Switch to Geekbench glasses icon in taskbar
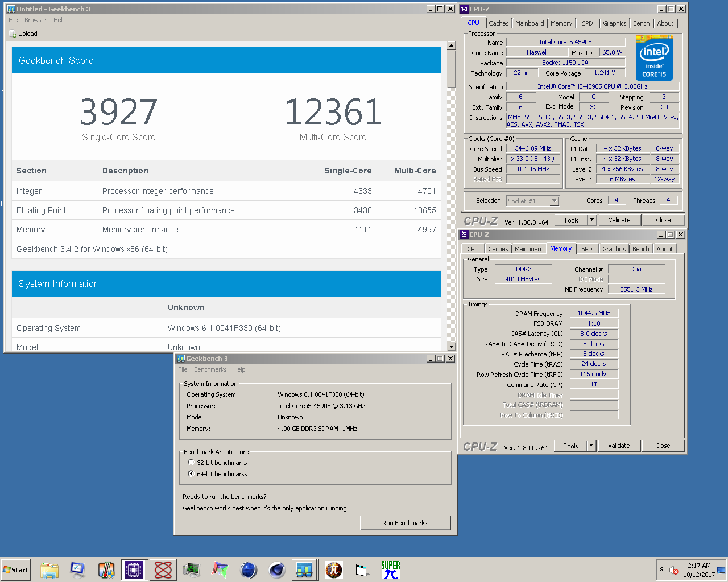Image resolution: width=728 pixels, height=582 pixels. click(x=305, y=570)
